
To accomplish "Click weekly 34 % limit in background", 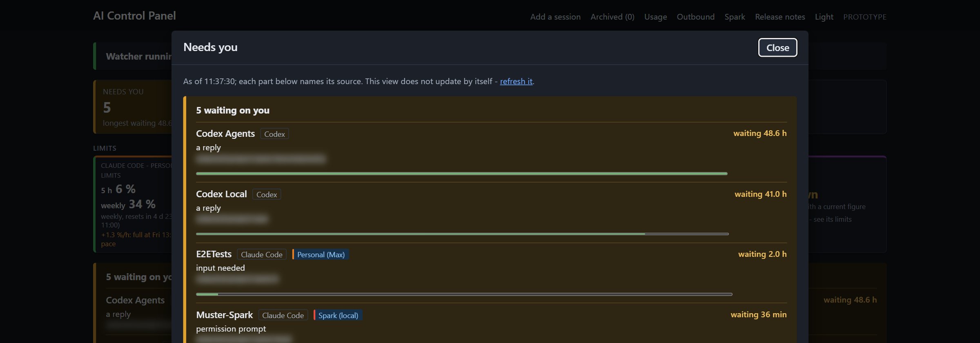I will (128, 204).
